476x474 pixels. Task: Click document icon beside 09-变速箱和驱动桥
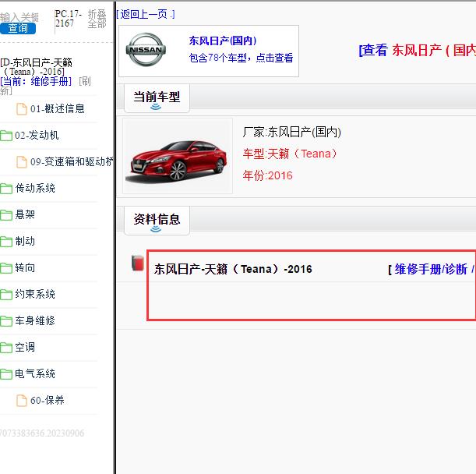point(22,161)
